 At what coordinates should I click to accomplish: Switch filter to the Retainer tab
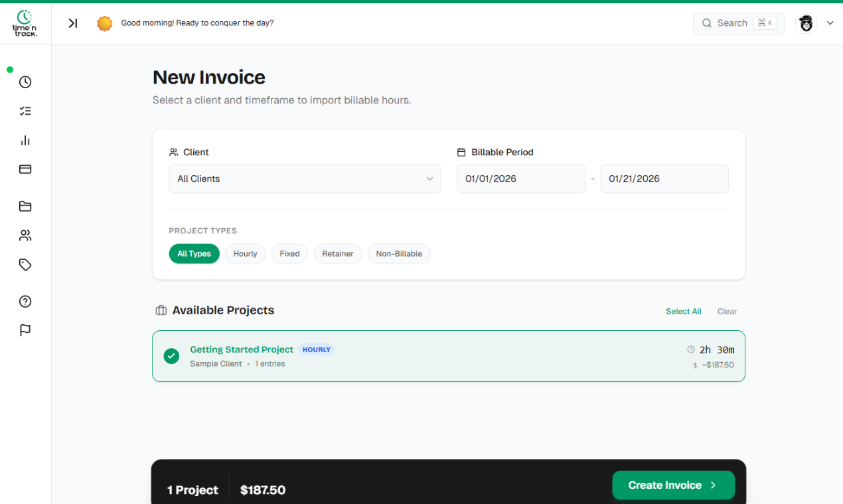click(337, 253)
